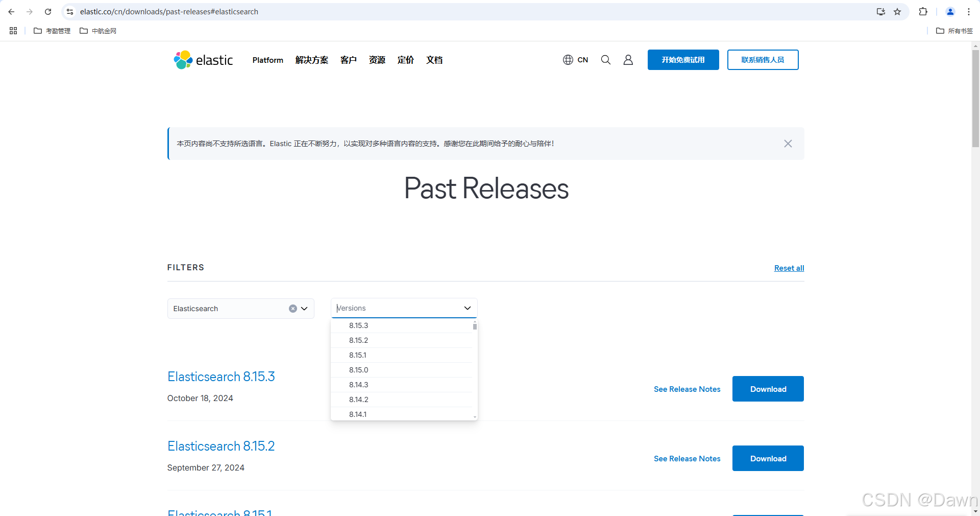Click the install site icon in the address bar
The height and width of the screenshot is (516, 980).
(881, 11)
